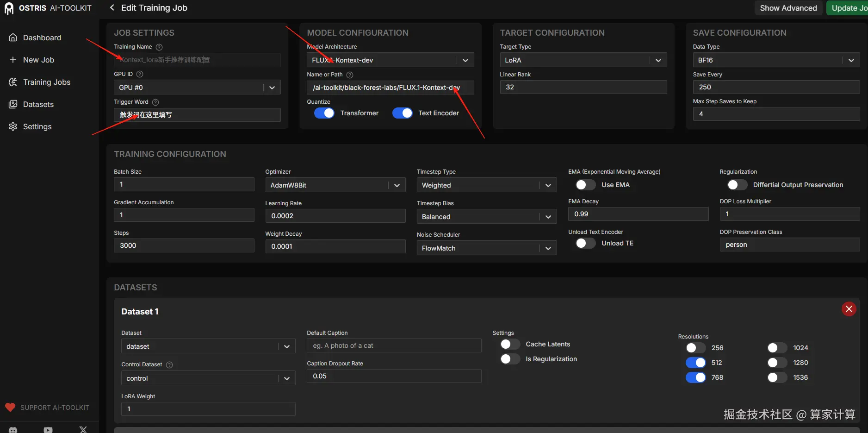Open Timestep Bias Balanced dropdown

point(486,217)
